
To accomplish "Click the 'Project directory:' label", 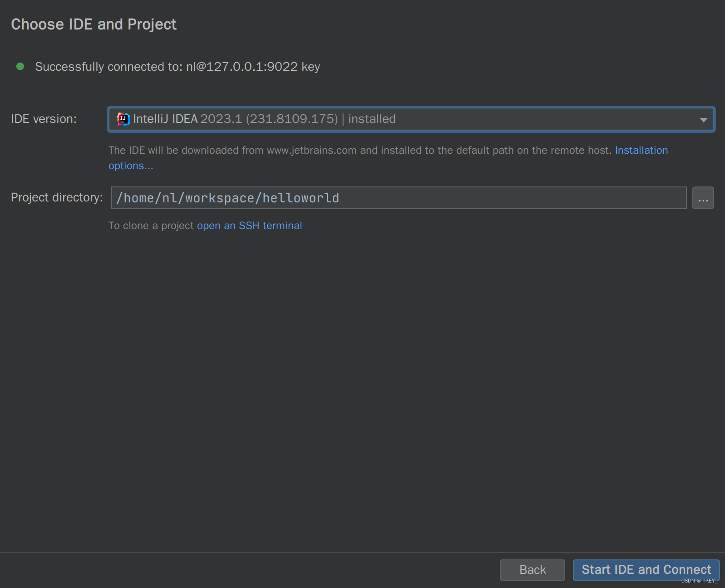I will pos(57,197).
